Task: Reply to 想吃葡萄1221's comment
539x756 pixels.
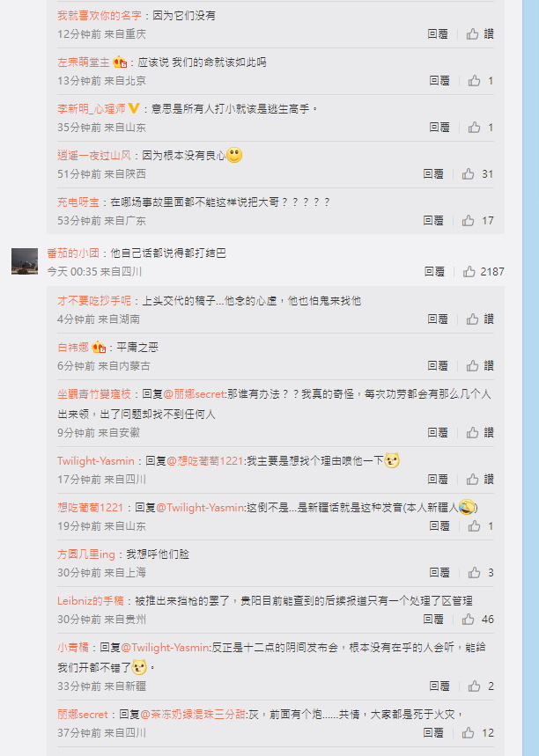Action: click(439, 526)
